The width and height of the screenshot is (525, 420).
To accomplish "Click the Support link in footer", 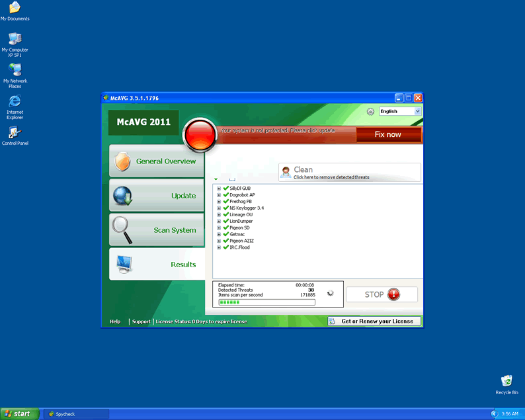I will [x=141, y=321].
